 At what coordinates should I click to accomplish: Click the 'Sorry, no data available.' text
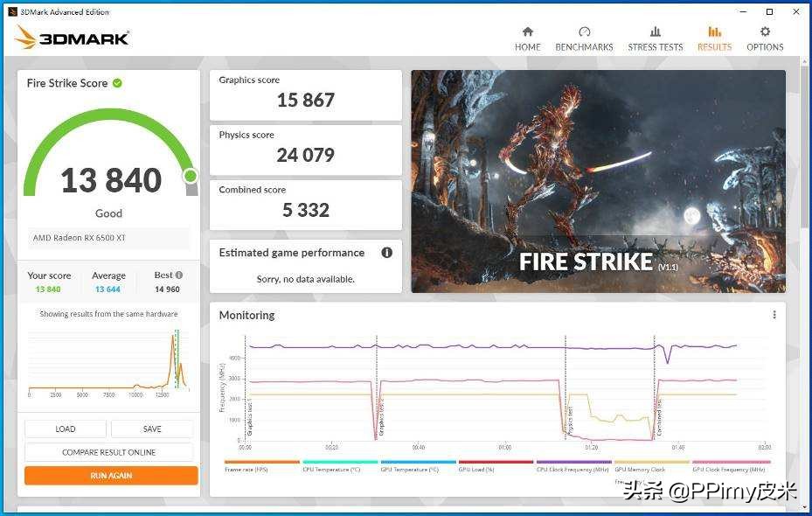click(306, 279)
